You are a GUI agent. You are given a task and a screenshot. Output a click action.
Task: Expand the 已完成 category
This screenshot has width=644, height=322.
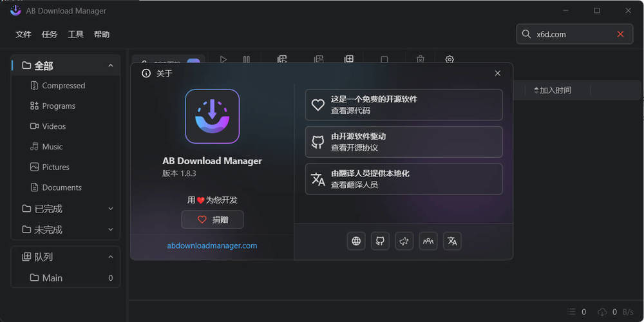pyautogui.click(x=111, y=209)
